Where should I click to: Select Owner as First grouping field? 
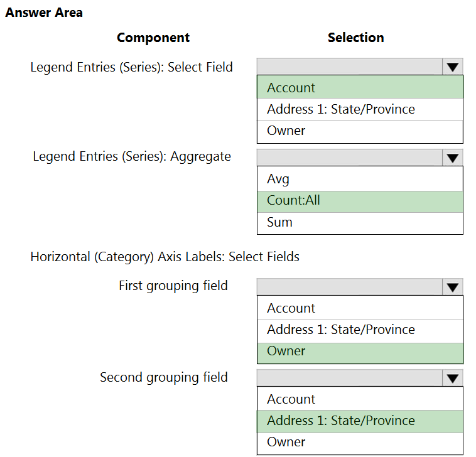pyautogui.click(x=359, y=352)
